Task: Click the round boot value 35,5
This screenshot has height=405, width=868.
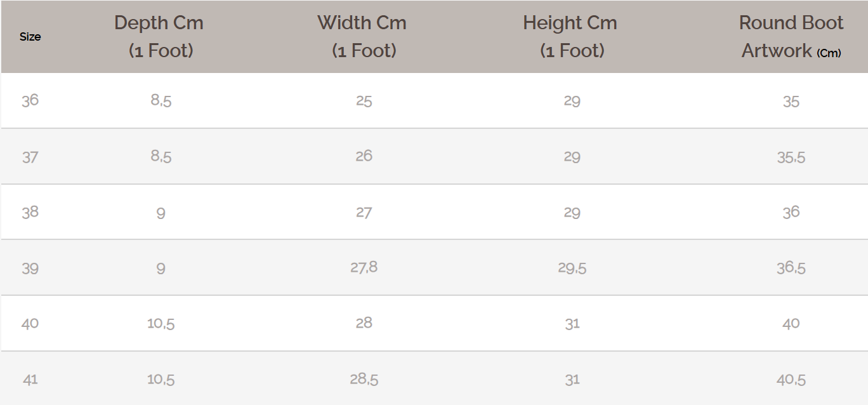Action: (791, 157)
